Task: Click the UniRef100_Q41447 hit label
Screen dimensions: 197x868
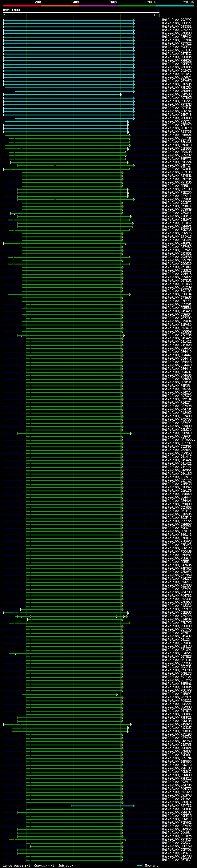Action: 176,457
